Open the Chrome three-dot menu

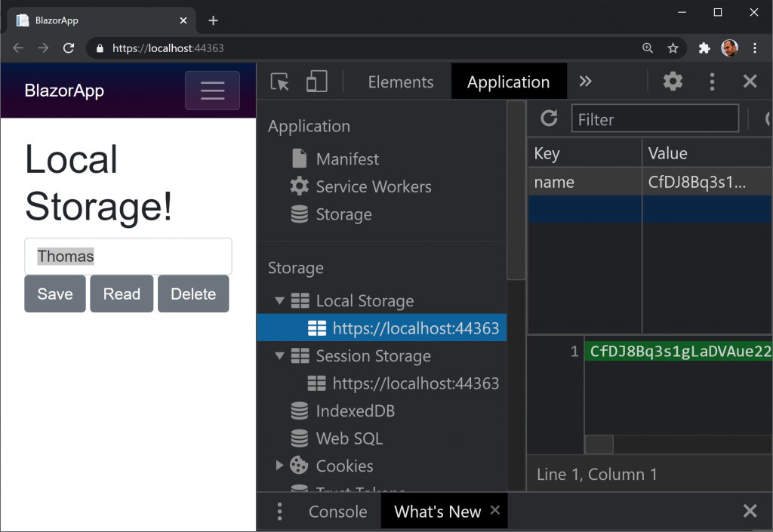click(755, 48)
